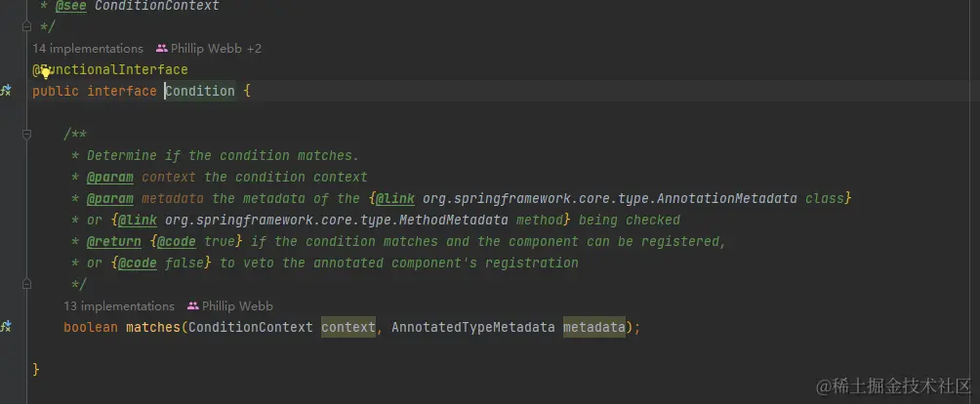Image resolution: width=980 pixels, height=404 pixels.
Task: Show the 13 implementations inlay hint
Action: [x=119, y=306]
